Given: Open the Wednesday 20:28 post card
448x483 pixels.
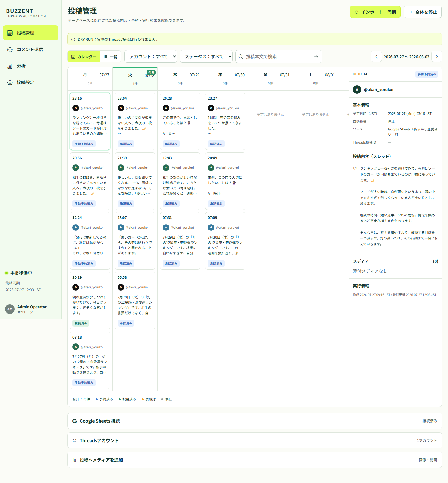Looking at the screenshot, I should click(x=180, y=121).
